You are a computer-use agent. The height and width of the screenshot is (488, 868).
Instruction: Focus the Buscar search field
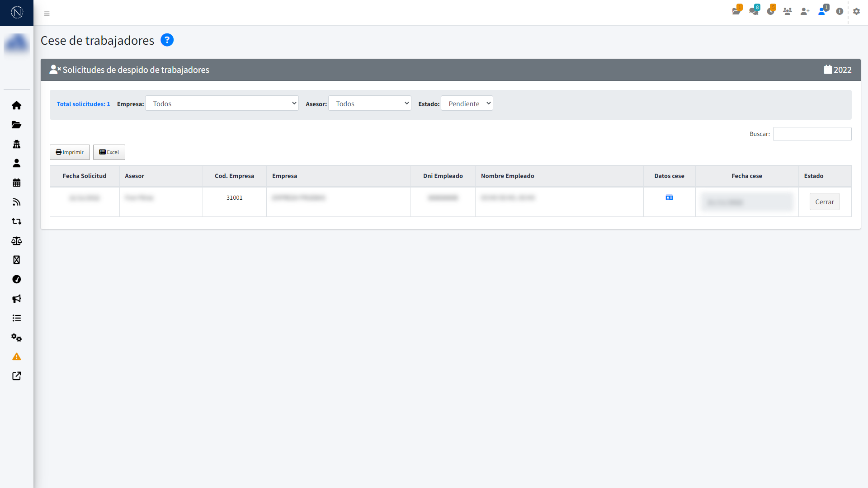(x=812, y=134)
